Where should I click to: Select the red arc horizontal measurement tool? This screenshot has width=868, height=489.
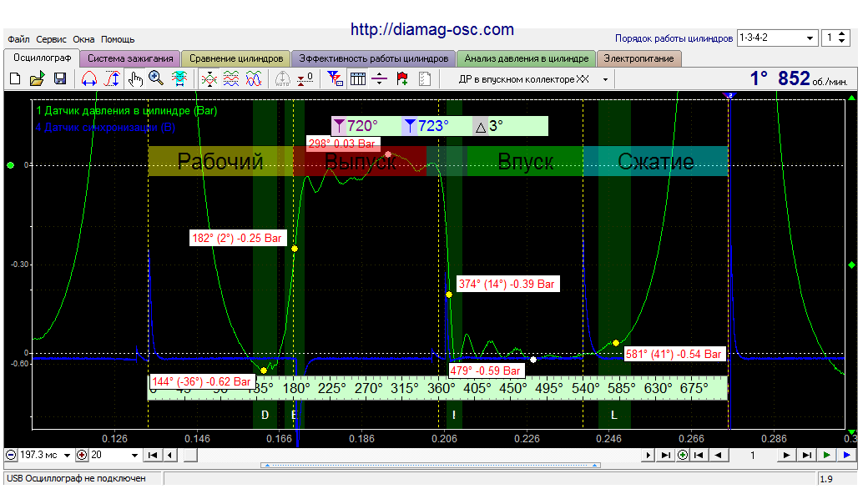(x=89, y=78)
